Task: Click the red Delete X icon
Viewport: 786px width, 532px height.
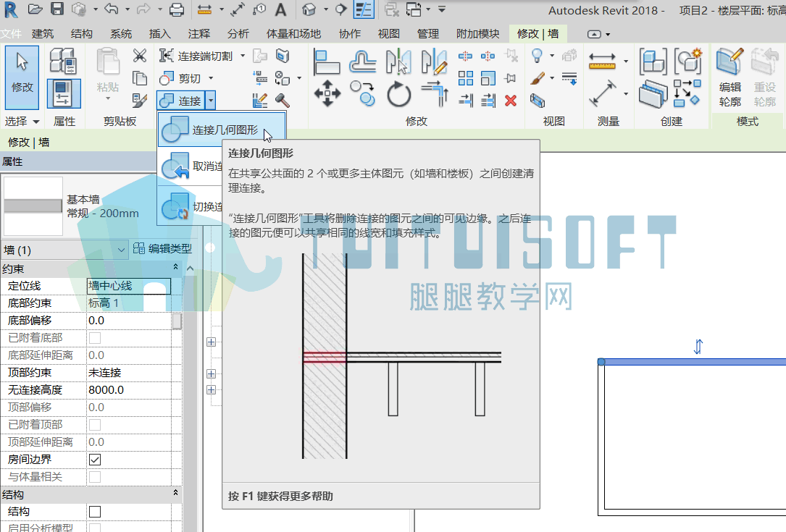Action: [x=510, y=101]
